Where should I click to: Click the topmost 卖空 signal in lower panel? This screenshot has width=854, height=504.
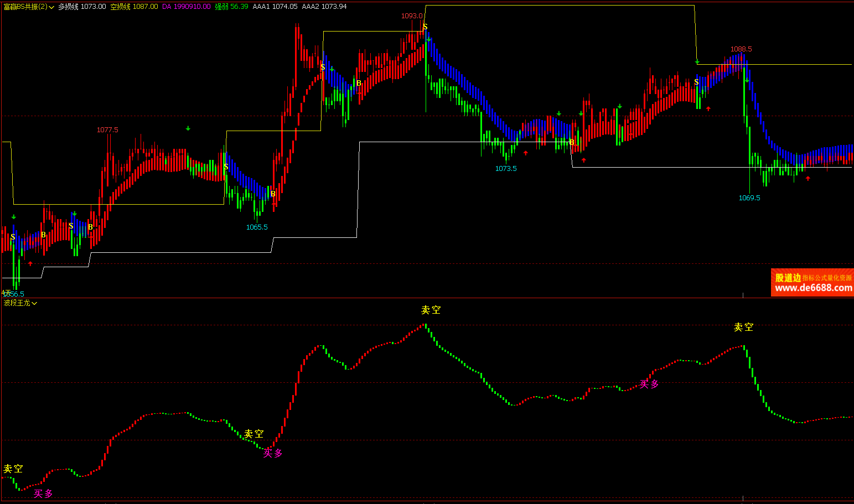coord(431,310)
